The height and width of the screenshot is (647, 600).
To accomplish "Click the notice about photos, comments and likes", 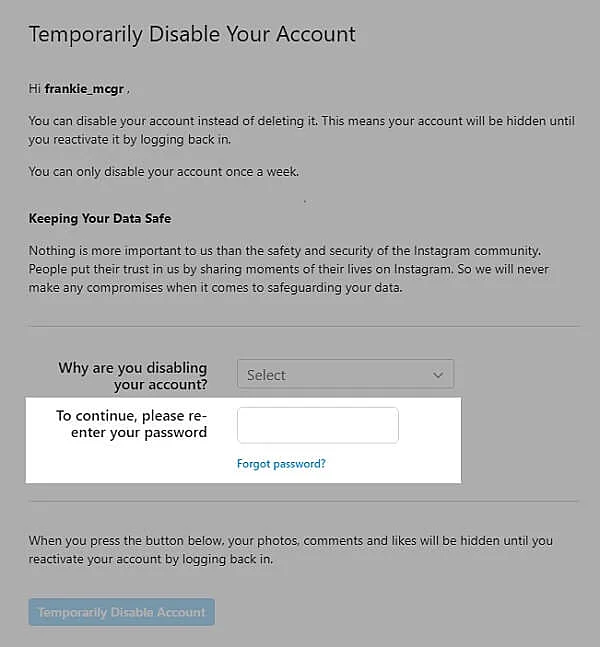I will click(290, 550).
